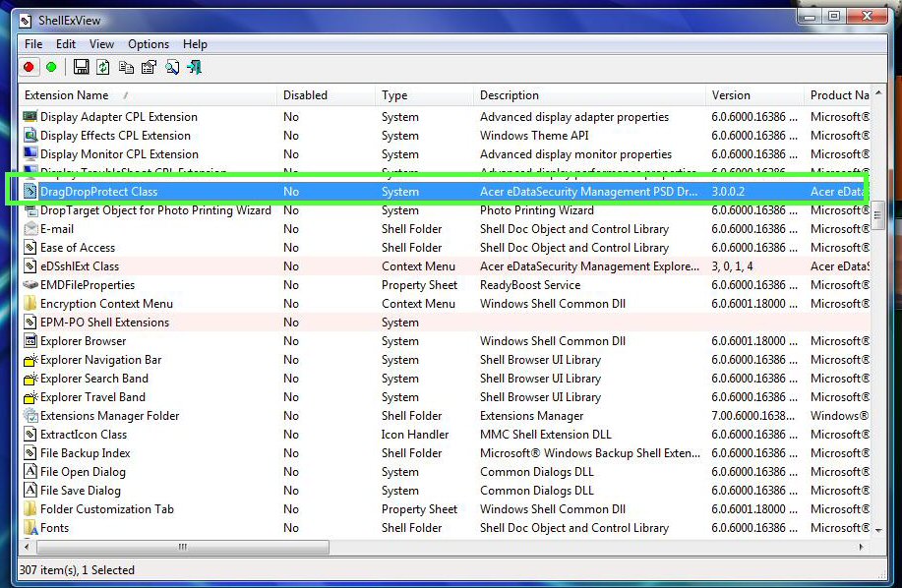Screen dimensions: 902x588
Task: Click the EMDFileProperties drive icon
Action: [x=30, y=285]
